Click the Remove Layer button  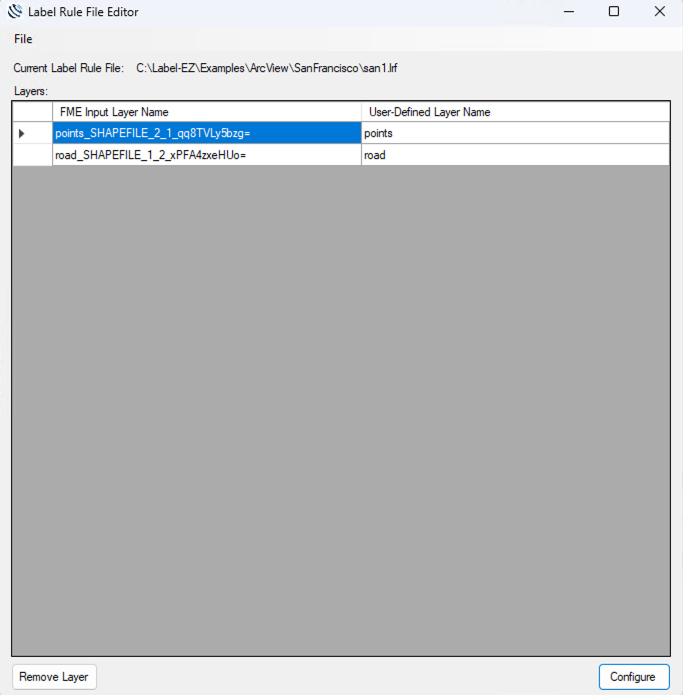[54, 677]
